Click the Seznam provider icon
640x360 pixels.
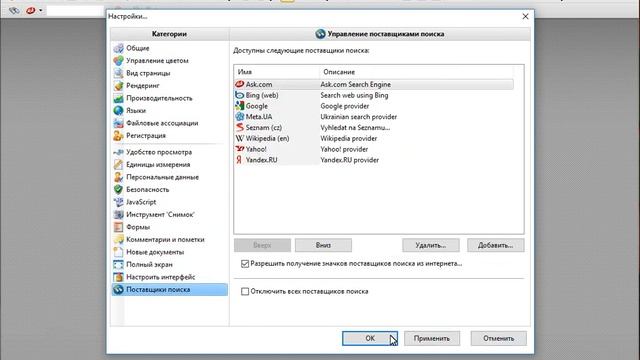240,128
